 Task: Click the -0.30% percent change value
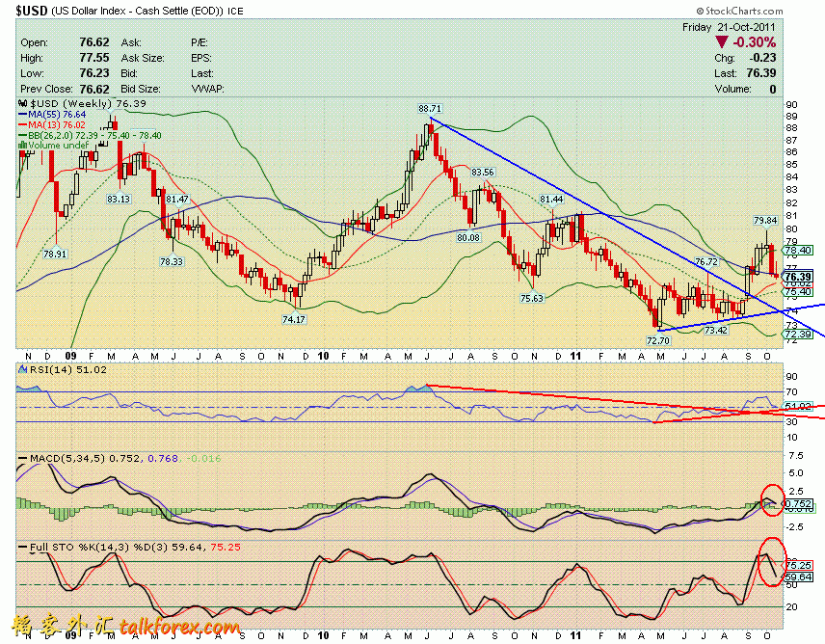point(755,42)
